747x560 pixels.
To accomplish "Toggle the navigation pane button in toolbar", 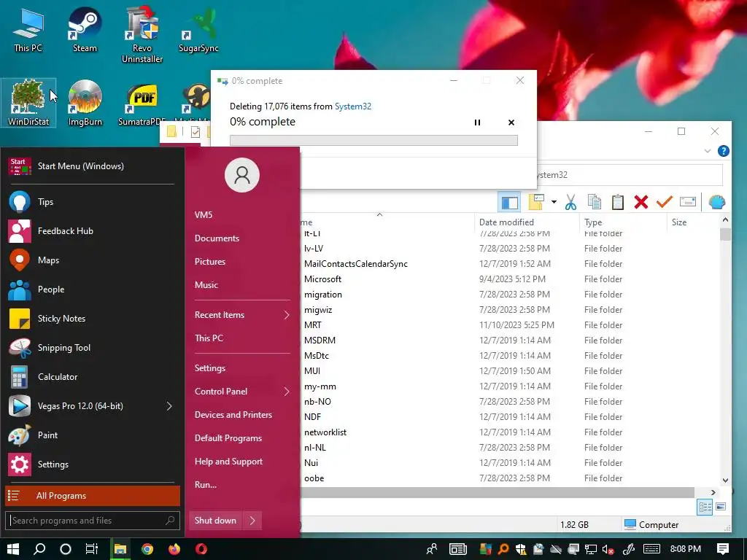I will click(509, 203).
